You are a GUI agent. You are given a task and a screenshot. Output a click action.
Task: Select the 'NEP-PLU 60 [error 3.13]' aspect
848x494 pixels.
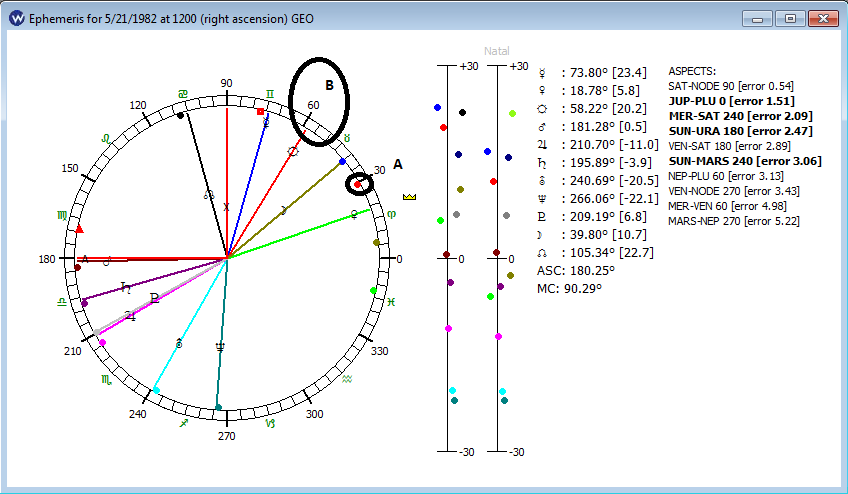726,176
